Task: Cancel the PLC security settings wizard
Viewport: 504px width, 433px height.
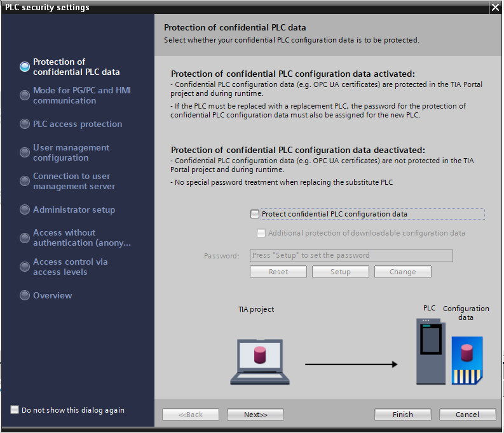Action: pyautogui.click(x=467, y=415)
